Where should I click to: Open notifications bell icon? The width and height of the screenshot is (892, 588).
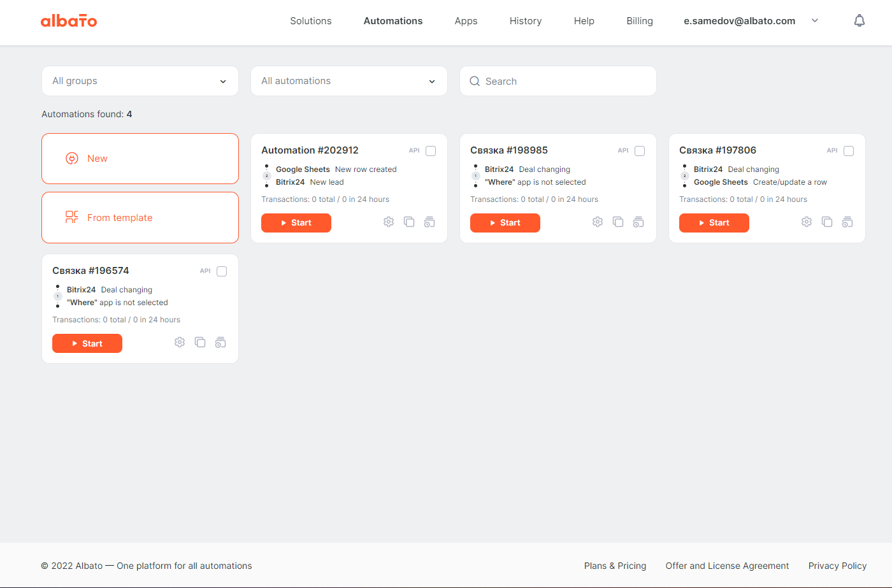click(860, 21)
